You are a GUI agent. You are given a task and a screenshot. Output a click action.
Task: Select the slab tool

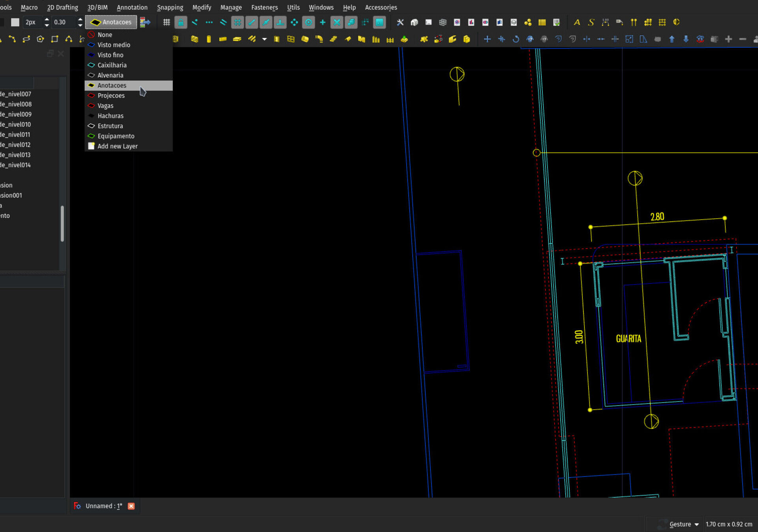(237, 39)
